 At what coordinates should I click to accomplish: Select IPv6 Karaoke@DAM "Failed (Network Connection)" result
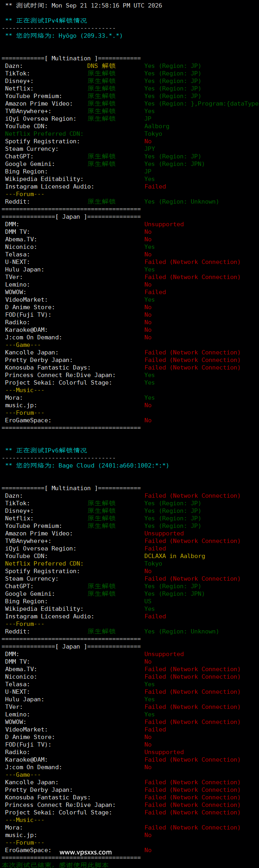(x=192, y=760)
